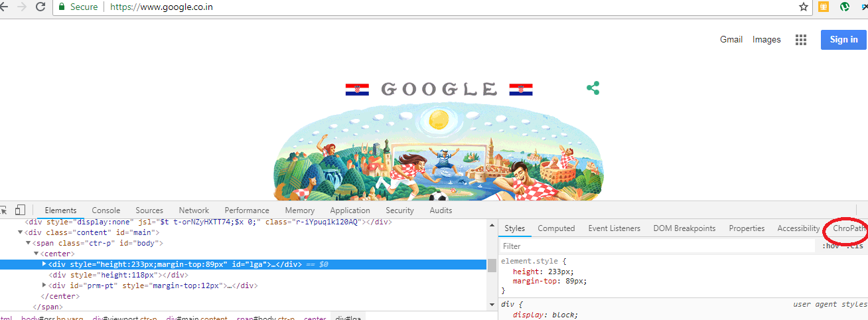Open the ChroPath sidebar tab
This screenshot has height=320, width=868.
click(x=850, y=228)
